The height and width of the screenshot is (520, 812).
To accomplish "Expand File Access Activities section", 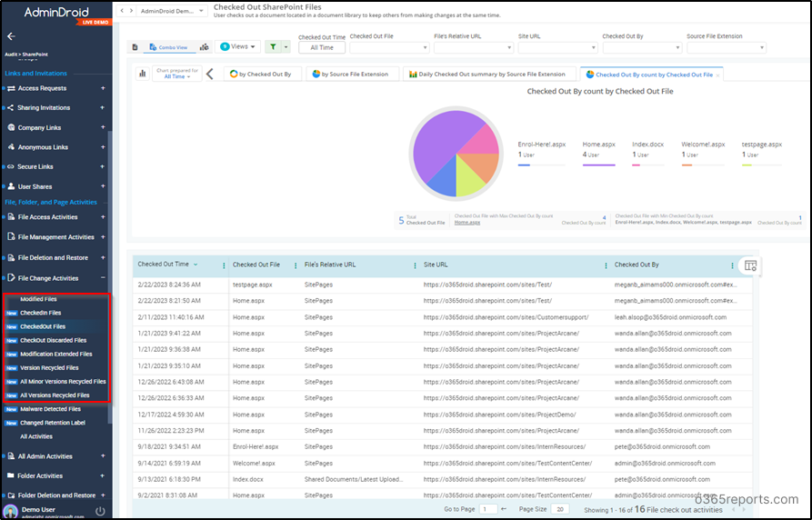I will click(103, 217).
